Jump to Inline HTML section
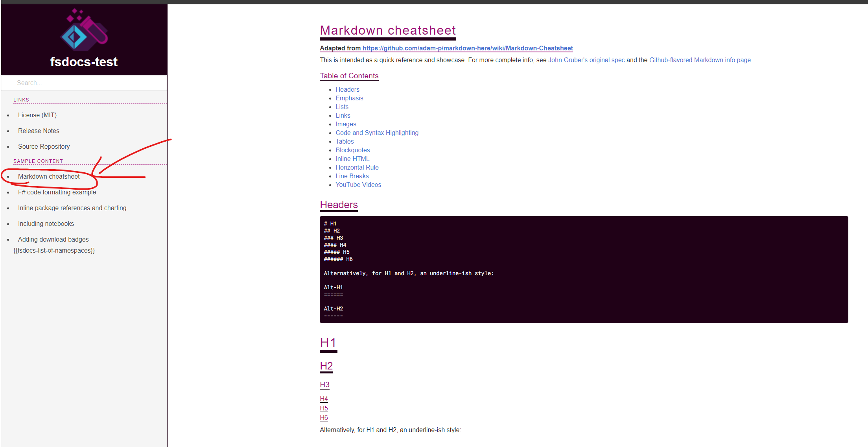The height and width of the screenshot is (447, 868). tap(352, 159)
